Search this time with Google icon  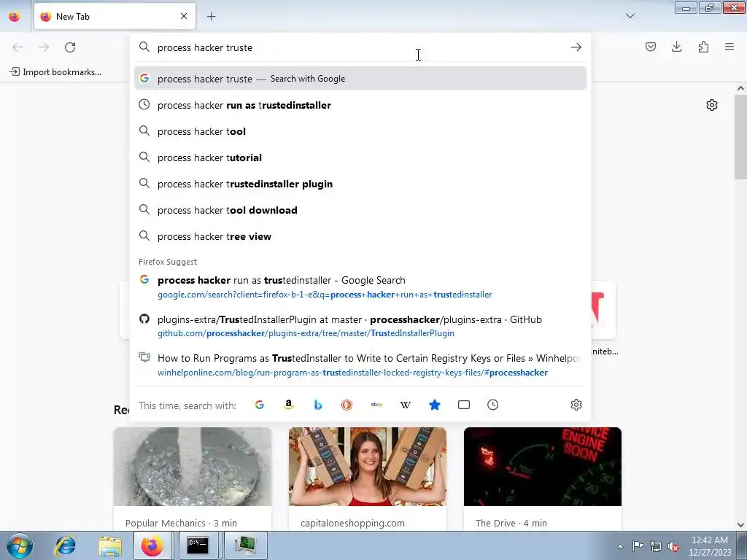[260, 405]
